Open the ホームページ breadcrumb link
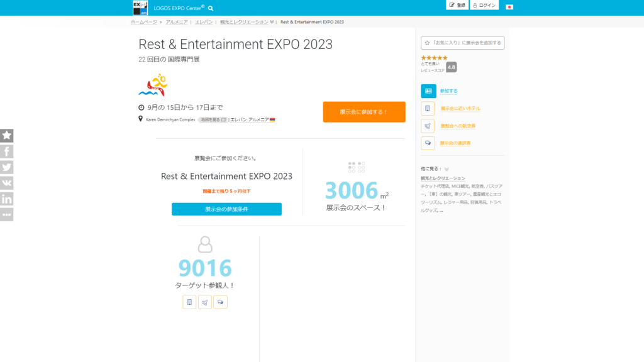644x362 pixels. tap(144, 22)
